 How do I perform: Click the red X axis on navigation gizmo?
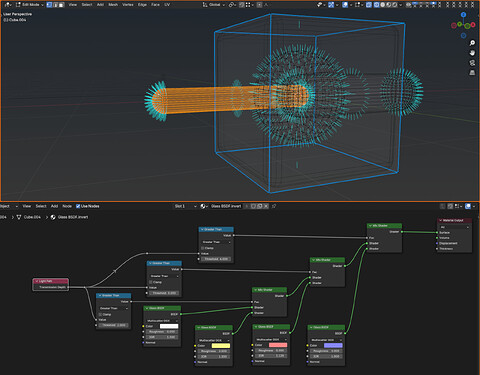473,25
